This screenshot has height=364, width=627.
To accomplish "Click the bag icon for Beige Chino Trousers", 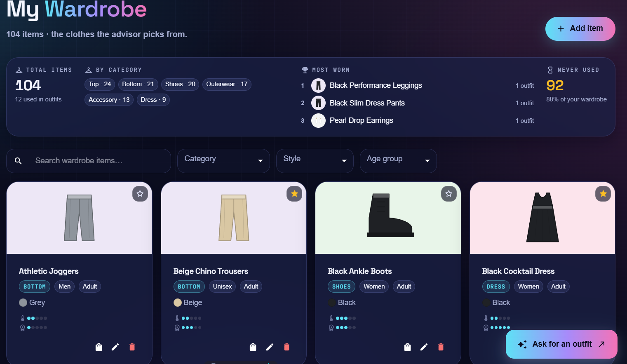I will [253, 347].
